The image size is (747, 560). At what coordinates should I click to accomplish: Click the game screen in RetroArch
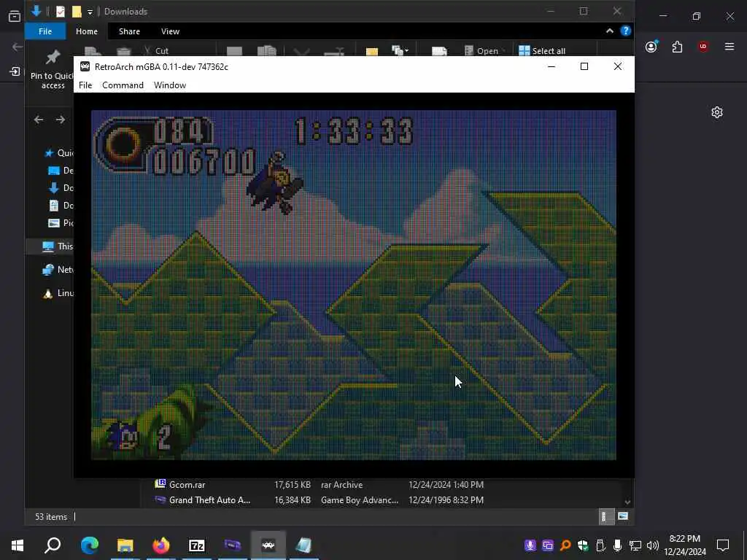(x=354, y=285)
